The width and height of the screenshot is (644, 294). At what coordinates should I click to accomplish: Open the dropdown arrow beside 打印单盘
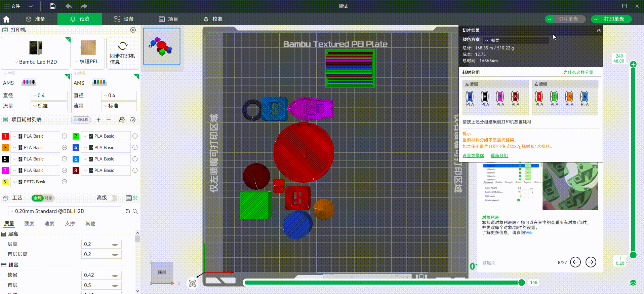(x=596, y=19)
